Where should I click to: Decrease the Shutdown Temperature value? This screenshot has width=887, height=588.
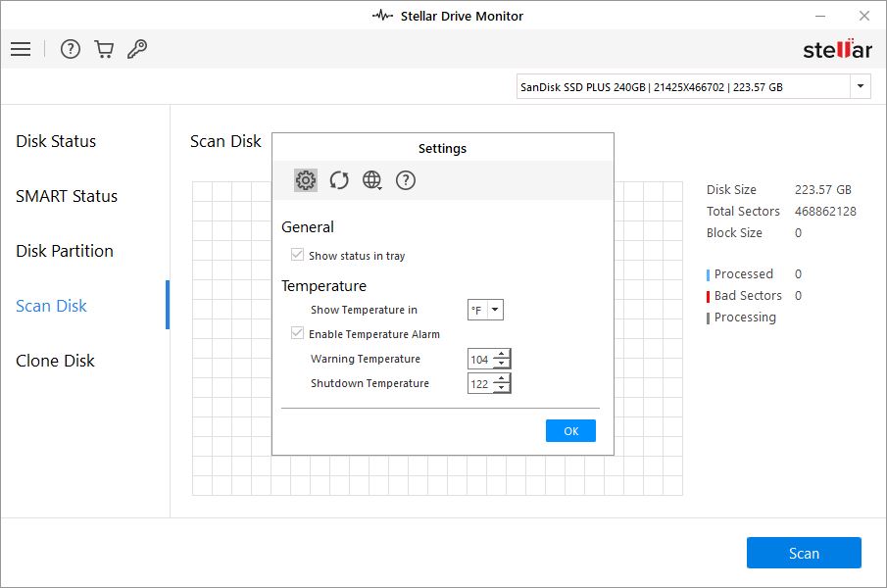[x=502, y=388]
